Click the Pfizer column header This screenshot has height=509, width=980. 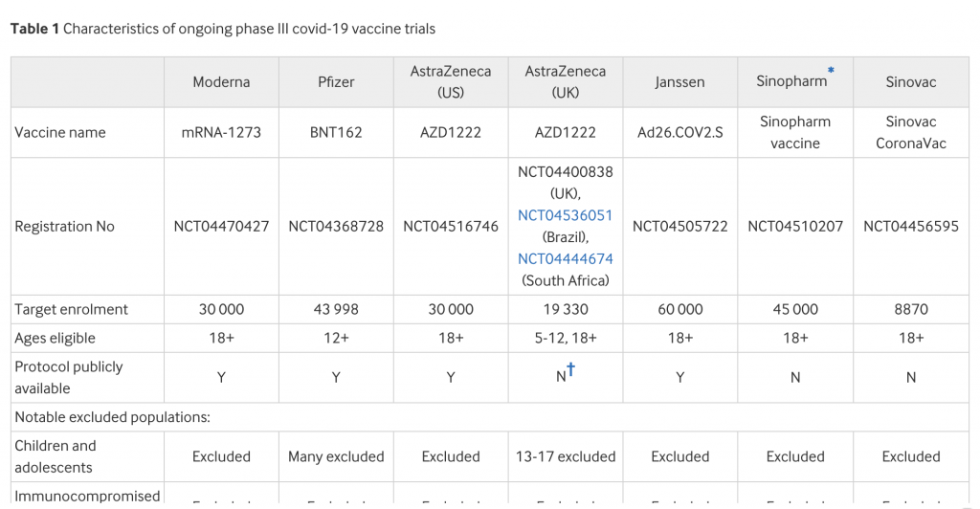tap(336, 82)
